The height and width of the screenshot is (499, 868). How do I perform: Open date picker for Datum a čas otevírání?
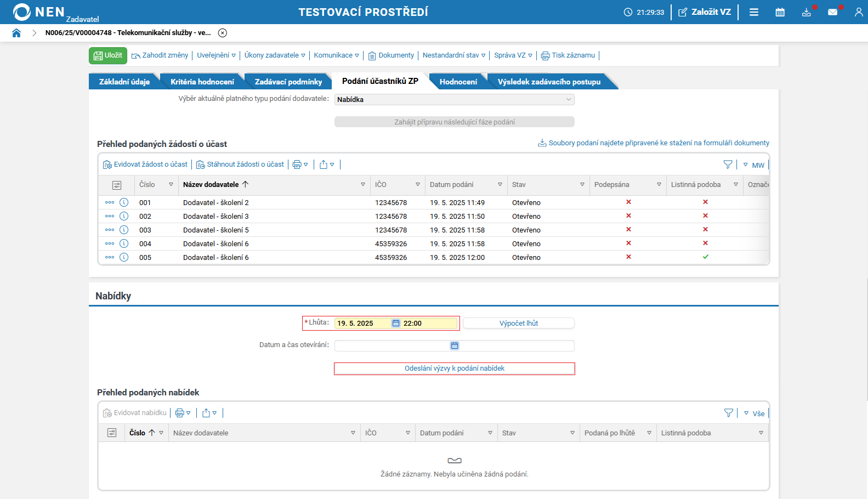(x=455, y=345)
